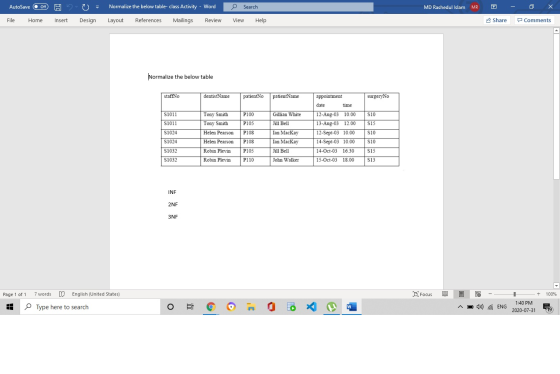Open the Layout tab
This screenshot has height=374, width=560.
click(x=115, y=20)
